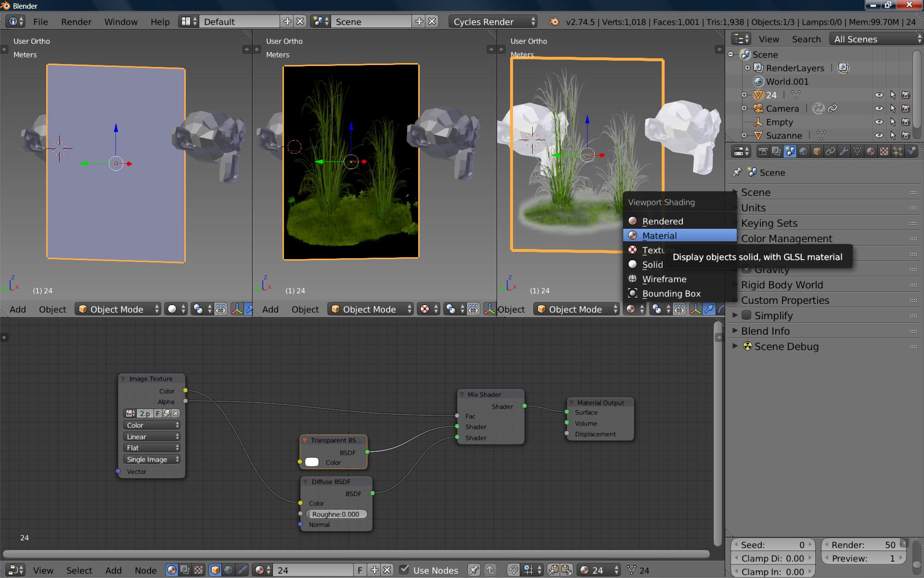Copy selected nodes to clipboard

553,570
